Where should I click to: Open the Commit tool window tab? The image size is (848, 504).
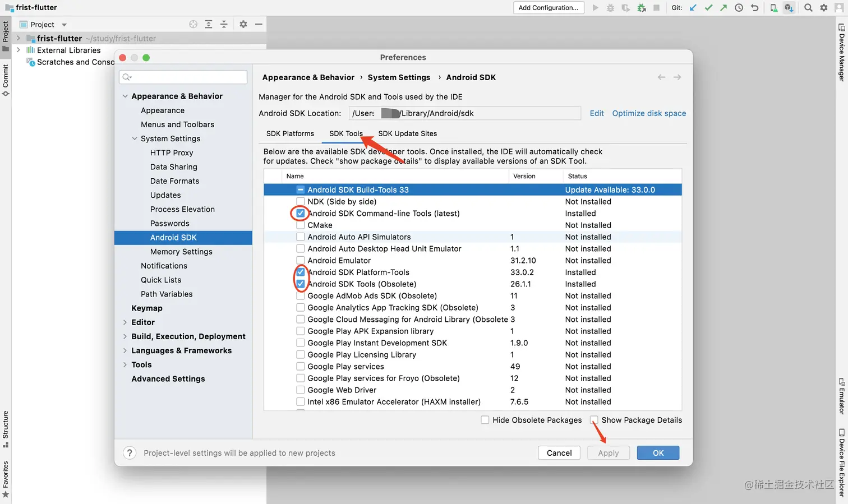pos(6,80)
